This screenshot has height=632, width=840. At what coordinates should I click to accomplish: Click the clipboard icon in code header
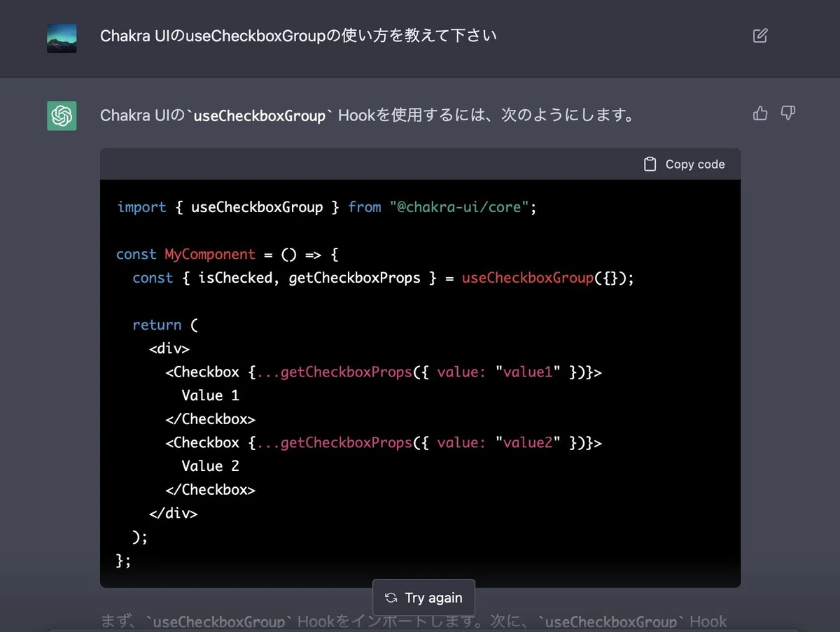(650, 164)
